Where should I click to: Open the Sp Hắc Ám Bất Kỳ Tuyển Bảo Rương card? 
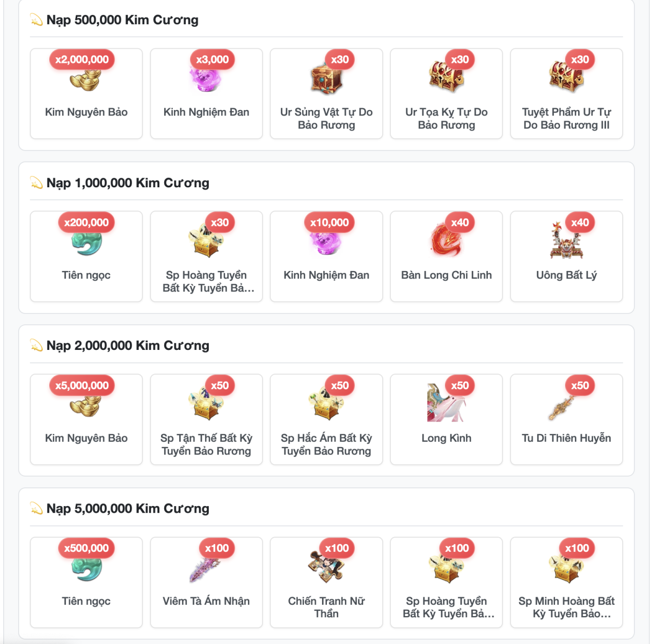pos(326,420)
